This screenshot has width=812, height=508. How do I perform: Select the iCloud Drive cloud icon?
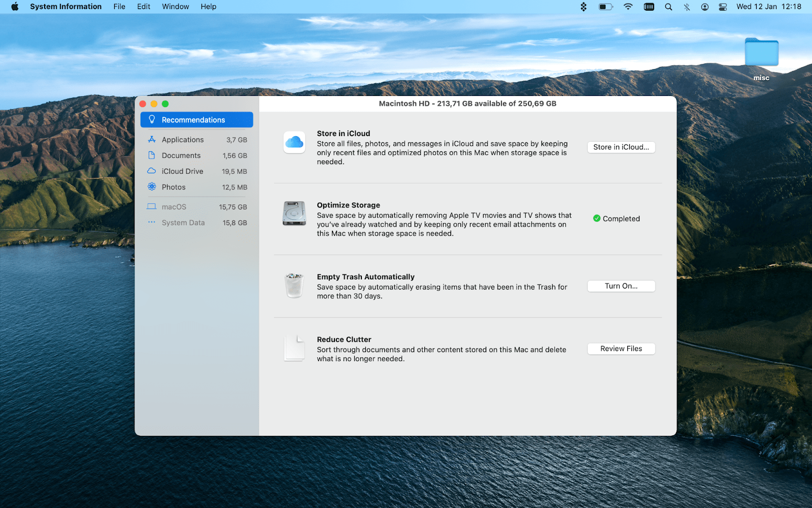pos(151,171)
